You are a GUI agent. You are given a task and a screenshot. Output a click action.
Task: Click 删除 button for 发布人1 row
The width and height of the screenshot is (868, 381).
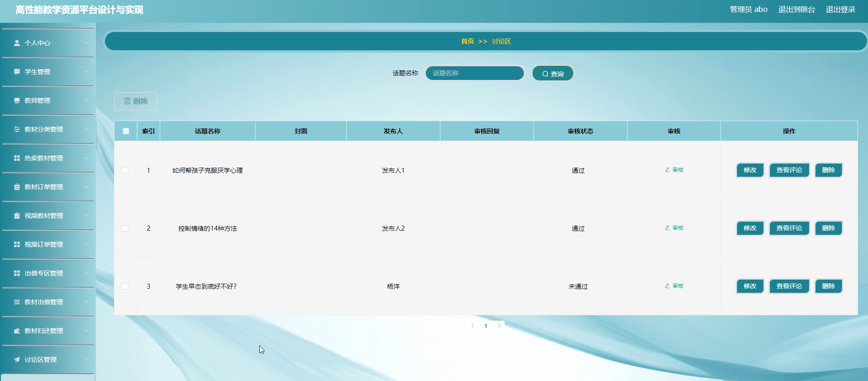click(828, 170)
